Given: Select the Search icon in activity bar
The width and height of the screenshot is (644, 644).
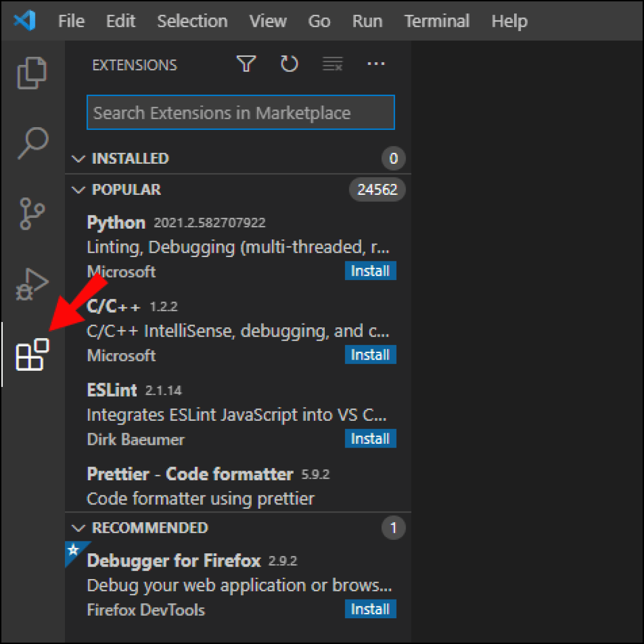Looking at the screenshot, I should tap(32, 143).
